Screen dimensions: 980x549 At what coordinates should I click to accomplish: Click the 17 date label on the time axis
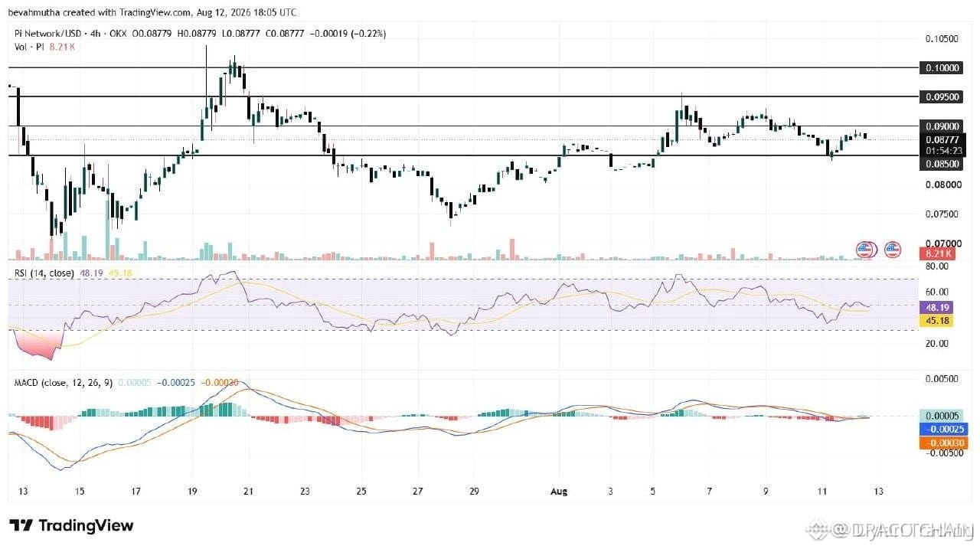point(136,491)
